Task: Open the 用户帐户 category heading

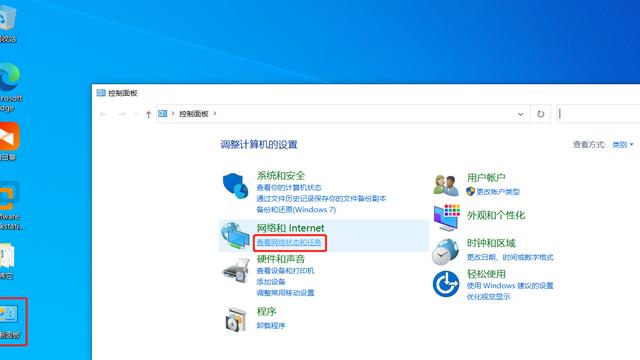Action: 486,178
